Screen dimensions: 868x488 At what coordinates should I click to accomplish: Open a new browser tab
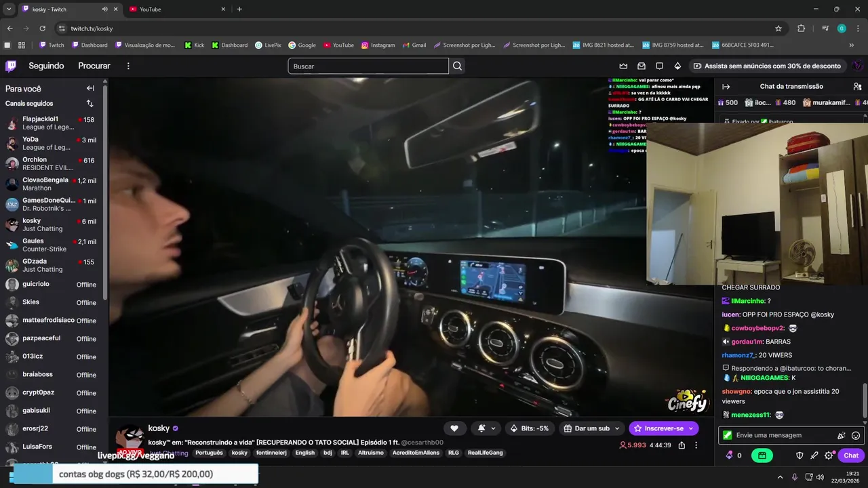pos(239,9)
